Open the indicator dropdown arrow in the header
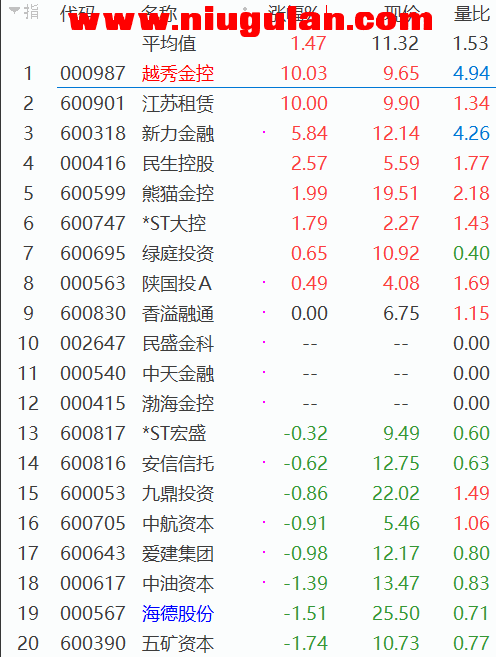 pos(14,10)
